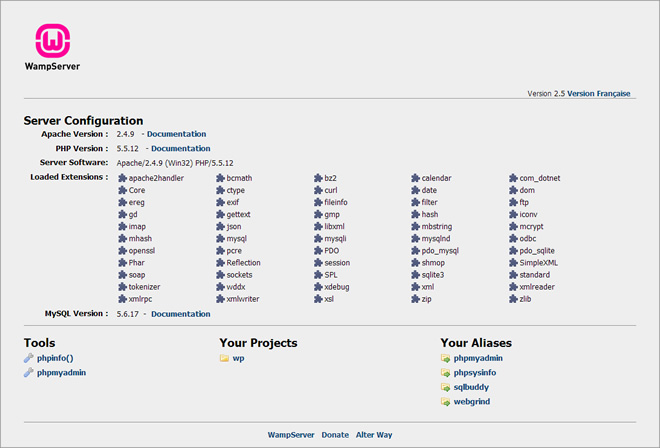Click the Loaded Extensions label
The width and height of the screenshot is (660, 448).
coord(69,177)
